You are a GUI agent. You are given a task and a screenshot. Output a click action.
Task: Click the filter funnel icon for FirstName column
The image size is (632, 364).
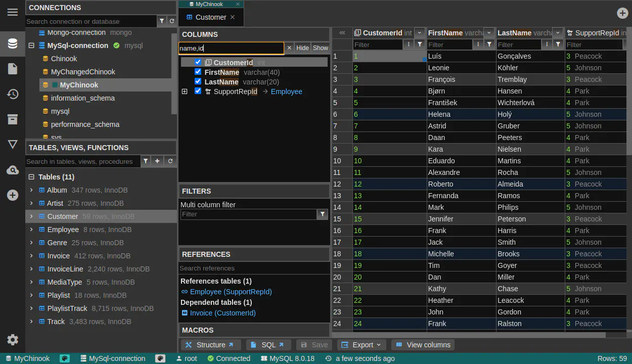coord(489,44)
